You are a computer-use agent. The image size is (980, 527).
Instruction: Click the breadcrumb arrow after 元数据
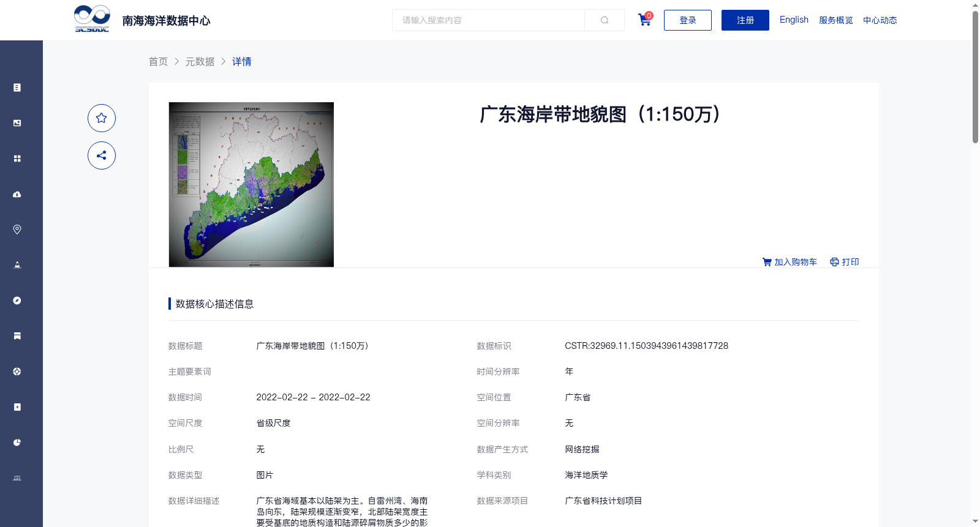(224, 61)
